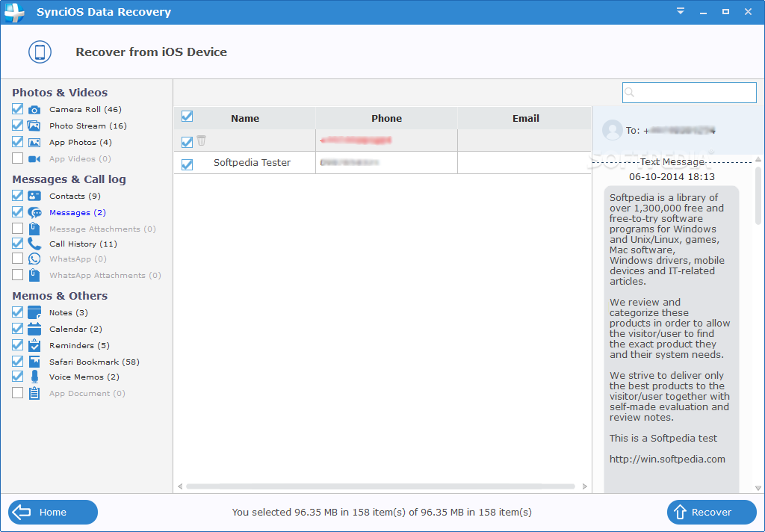Click the SynciOS app logo in title bar
The height and width of the screenshot is (532, 765).
pyautogui.click(x=14, y=12)
